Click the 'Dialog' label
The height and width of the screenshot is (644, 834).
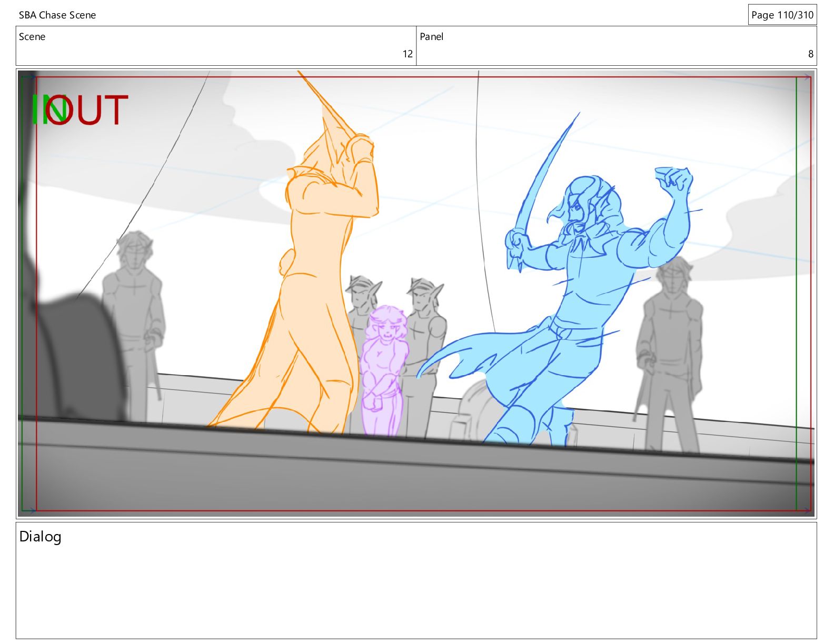pos(41,537)
